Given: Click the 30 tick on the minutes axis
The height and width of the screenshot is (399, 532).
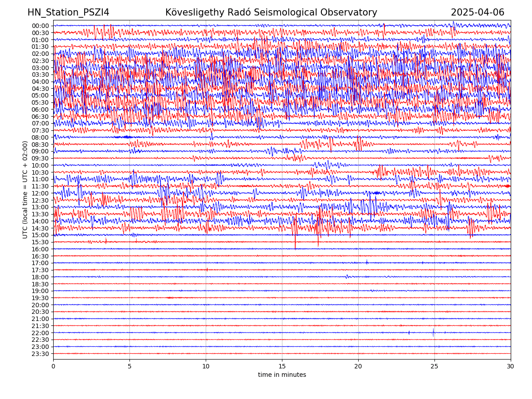Looking at the screenshot, I should click(511, 366).
